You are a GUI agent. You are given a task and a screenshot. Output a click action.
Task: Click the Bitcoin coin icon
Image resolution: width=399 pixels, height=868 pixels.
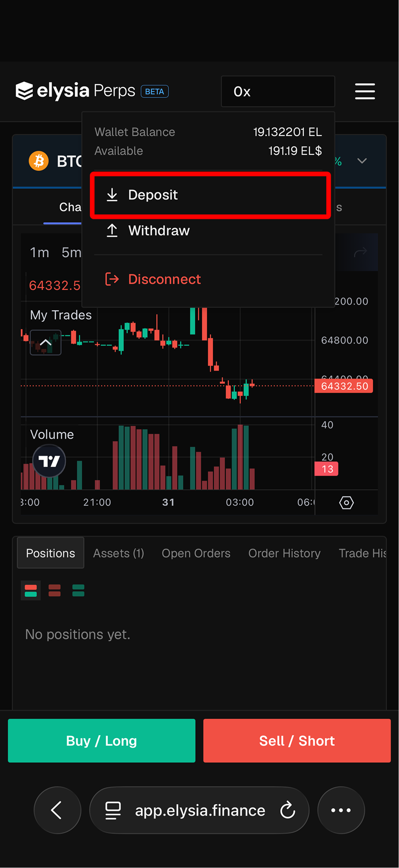click(39, 161)
